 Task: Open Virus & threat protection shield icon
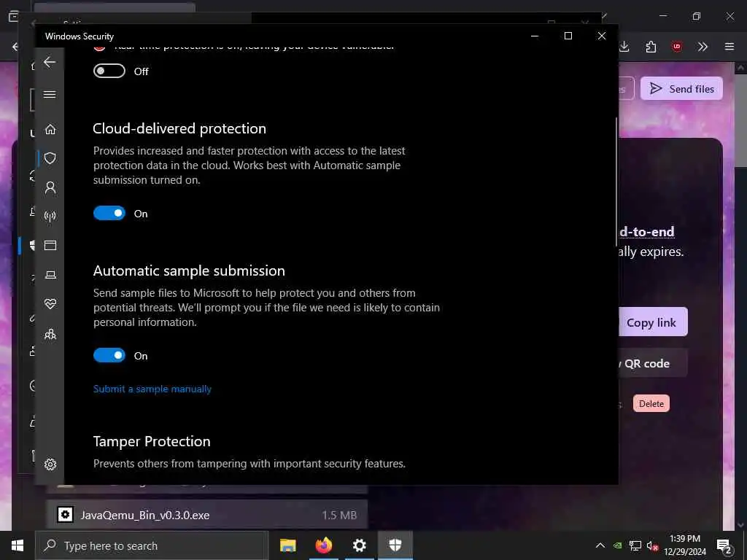(50, 158)
